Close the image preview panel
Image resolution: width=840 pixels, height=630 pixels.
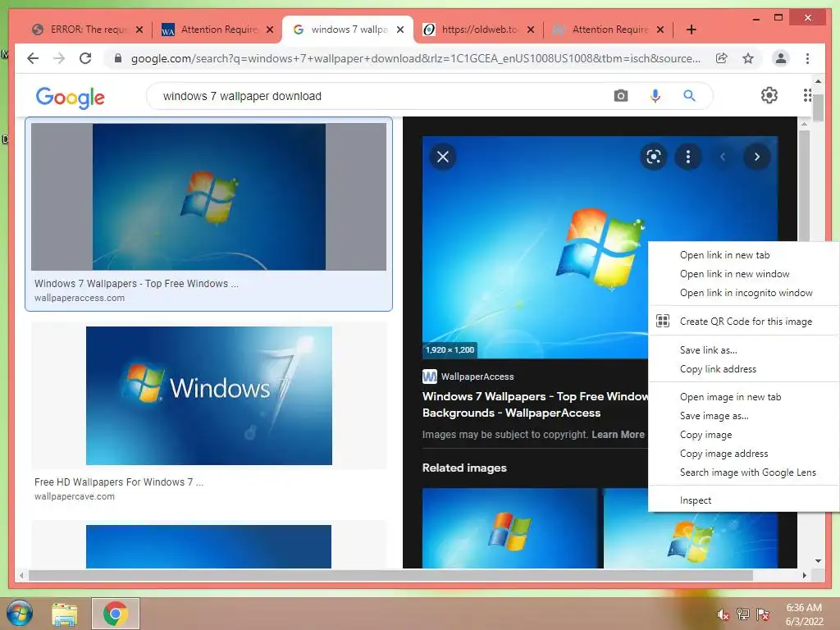[442, 157]
